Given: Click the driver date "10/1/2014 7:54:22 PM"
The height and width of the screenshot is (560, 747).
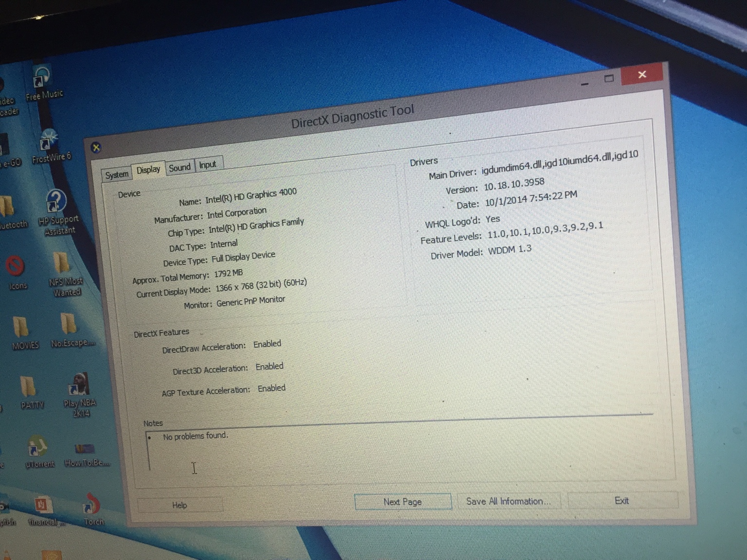Looking at the screenshot, I should tap(531, 198).
